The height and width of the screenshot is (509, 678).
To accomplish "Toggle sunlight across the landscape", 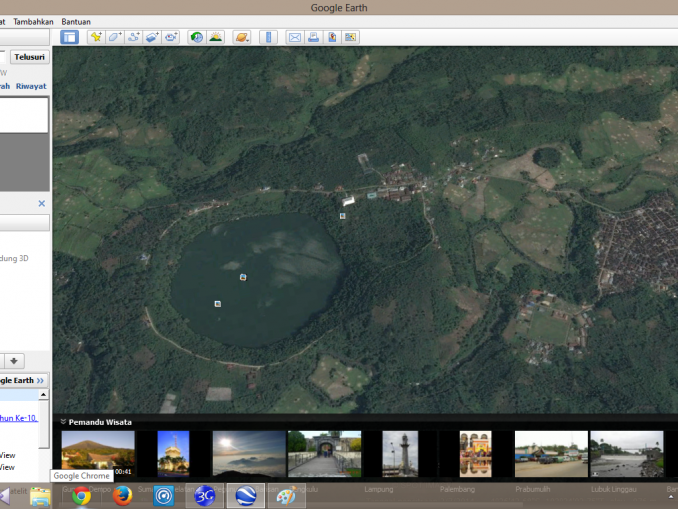I will click(215, 37).
